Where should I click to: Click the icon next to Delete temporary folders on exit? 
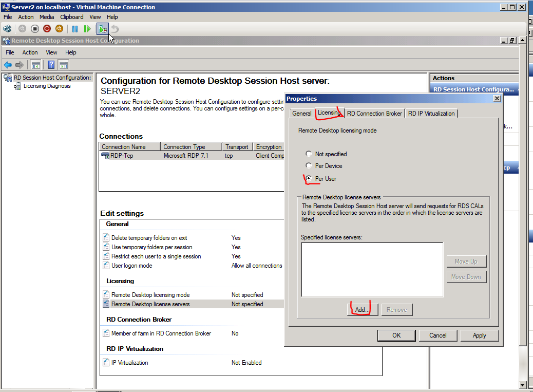click(x=106, y=238)
